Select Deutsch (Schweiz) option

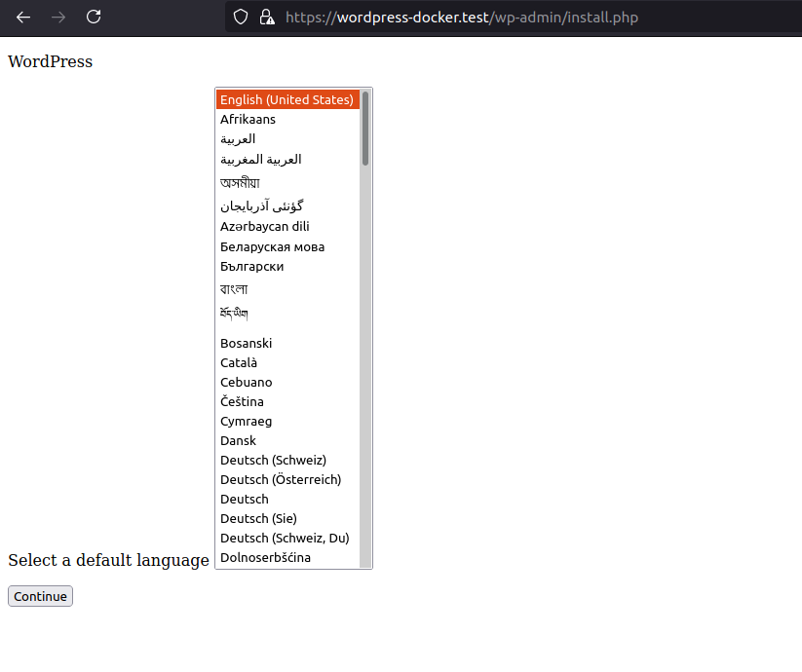point(288,460)
